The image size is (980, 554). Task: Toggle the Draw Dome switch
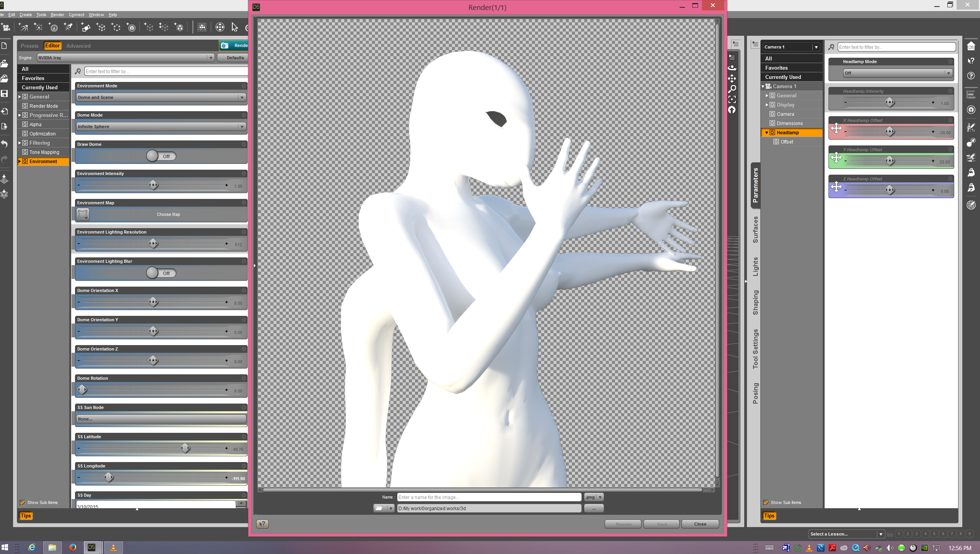pyautogui.click(x=161, y=156)
